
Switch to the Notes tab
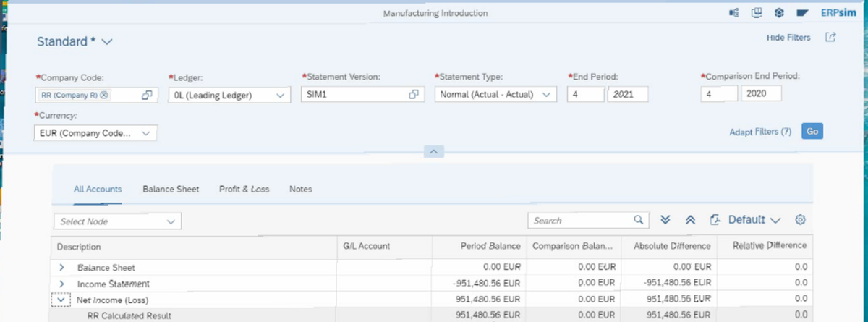pos(300,189)
